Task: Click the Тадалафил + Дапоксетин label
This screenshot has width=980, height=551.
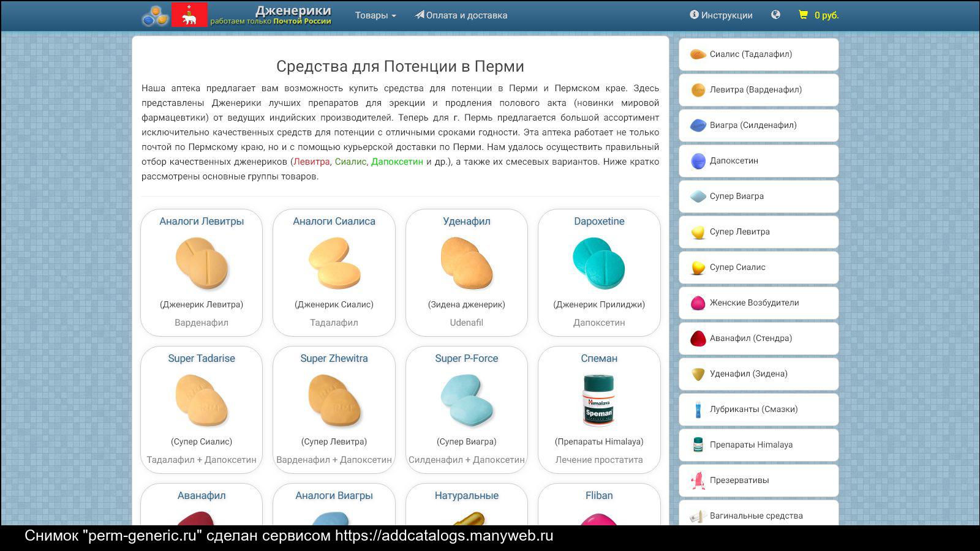Action: point(202,460)
